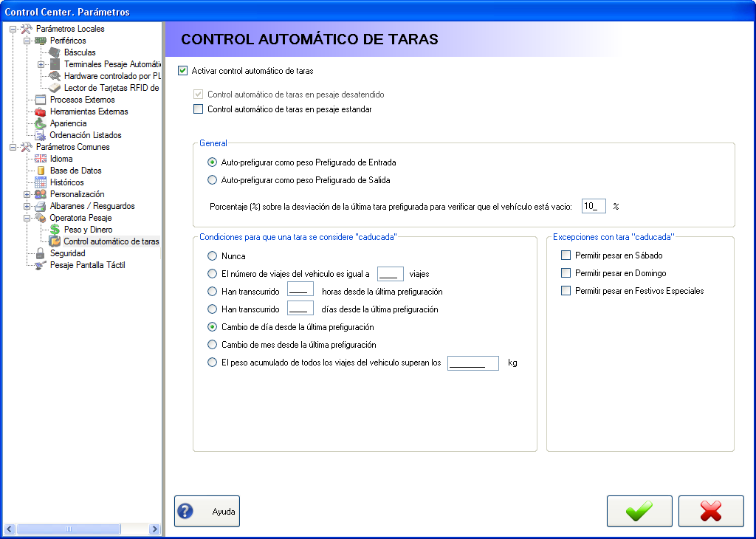Click the viajes number input field
Image resolution: width=756 pixels, height=539 pixels.
coord(390,274)
